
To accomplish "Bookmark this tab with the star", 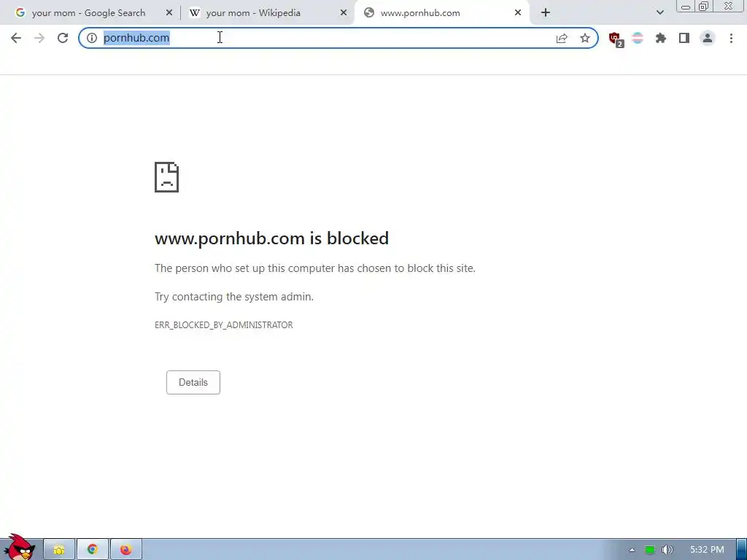I will click(x=585, y=38).
